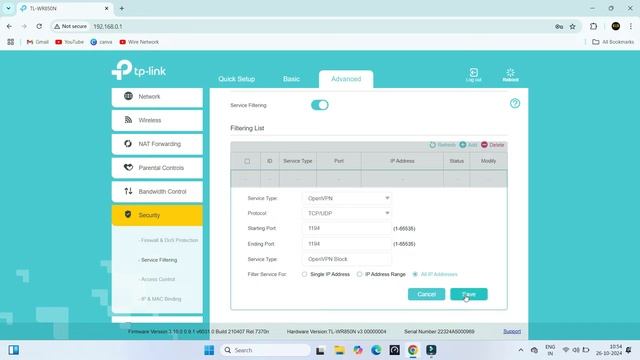Screen dimensions: 640x360
Task: Click the taskbar Search box
Action: (x=265, y=350)
